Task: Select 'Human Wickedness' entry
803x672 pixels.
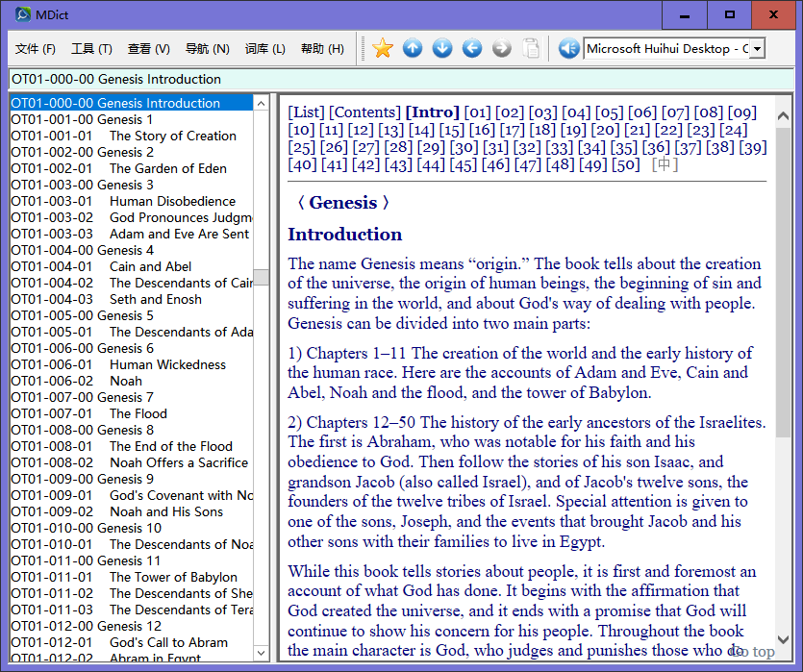Action: point(132,365)
